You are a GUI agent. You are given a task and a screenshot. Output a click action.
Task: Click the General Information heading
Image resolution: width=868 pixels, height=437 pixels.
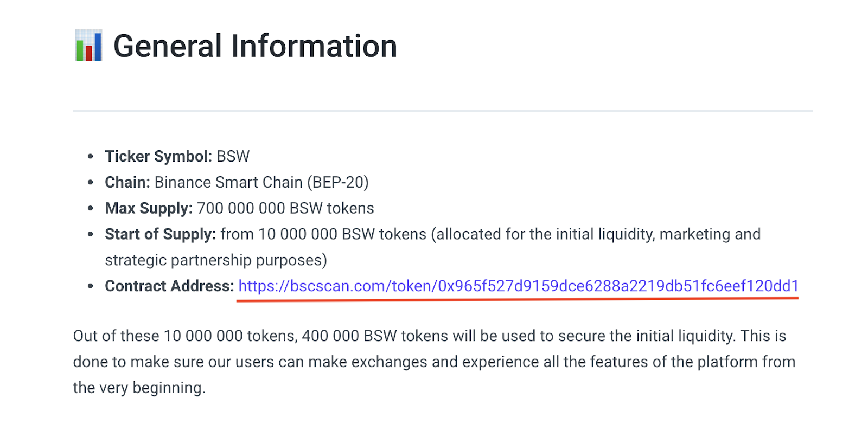click(x=255, y=46)
